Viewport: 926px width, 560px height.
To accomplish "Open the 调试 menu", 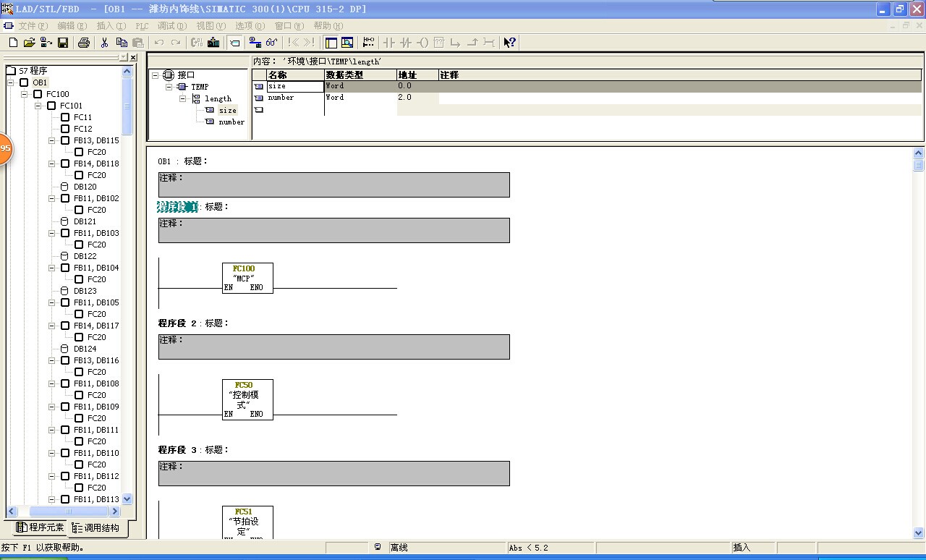I will pos(172,26).
